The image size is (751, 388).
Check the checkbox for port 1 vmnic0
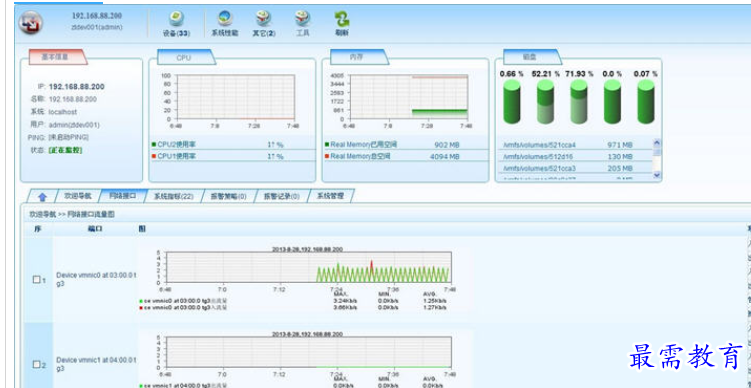click(x=36, y=279)
